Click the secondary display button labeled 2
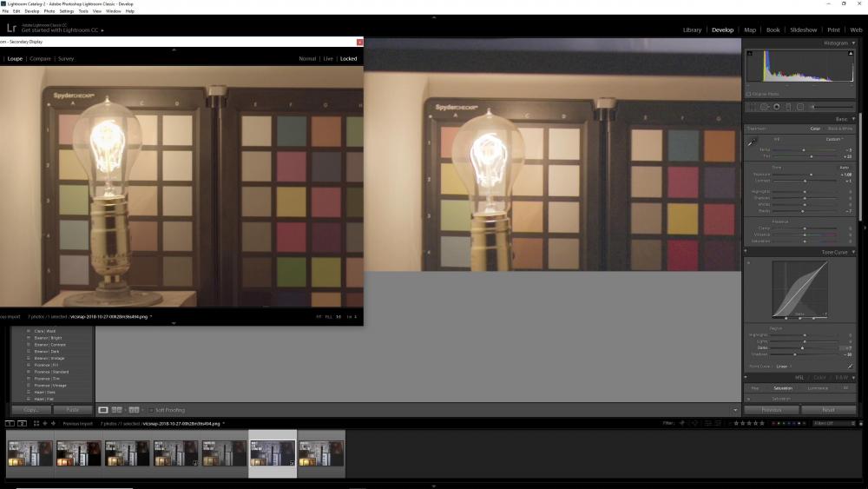The width and height of the screenshot is (868, 489). point(22,424)
